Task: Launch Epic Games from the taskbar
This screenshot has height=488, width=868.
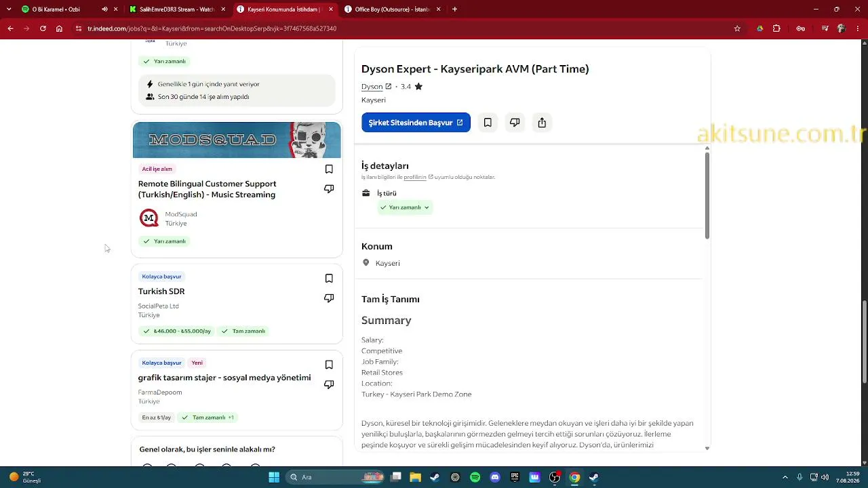Action: point(515,477)
